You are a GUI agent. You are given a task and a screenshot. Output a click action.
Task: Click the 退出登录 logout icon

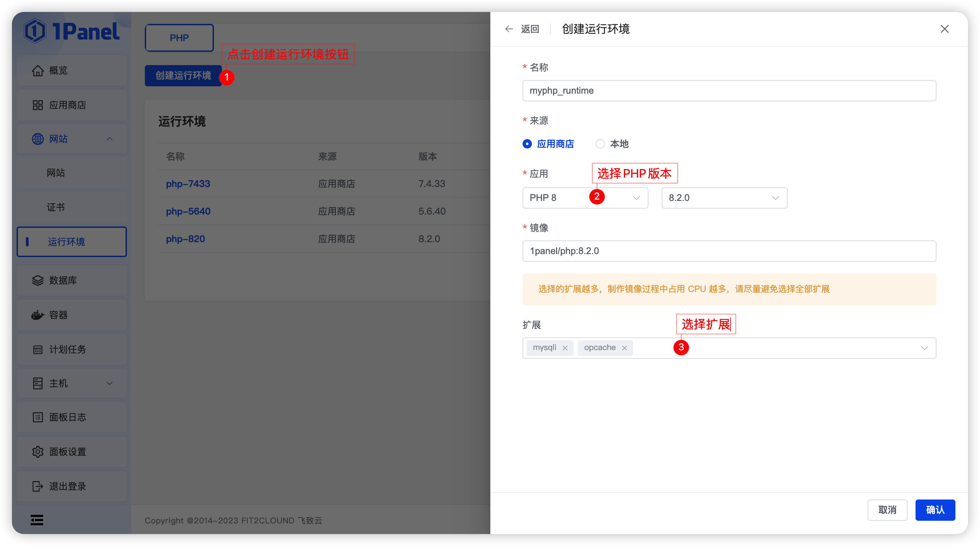[37, 486]
